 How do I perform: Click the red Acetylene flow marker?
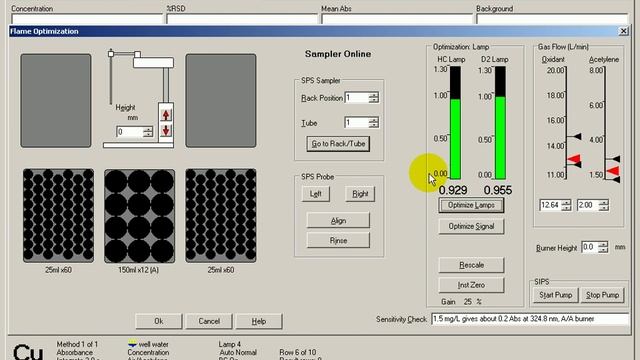point(613,171)
